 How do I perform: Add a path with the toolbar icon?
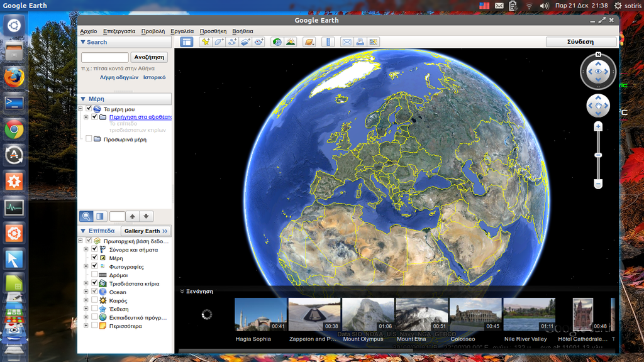coord(232,42)
